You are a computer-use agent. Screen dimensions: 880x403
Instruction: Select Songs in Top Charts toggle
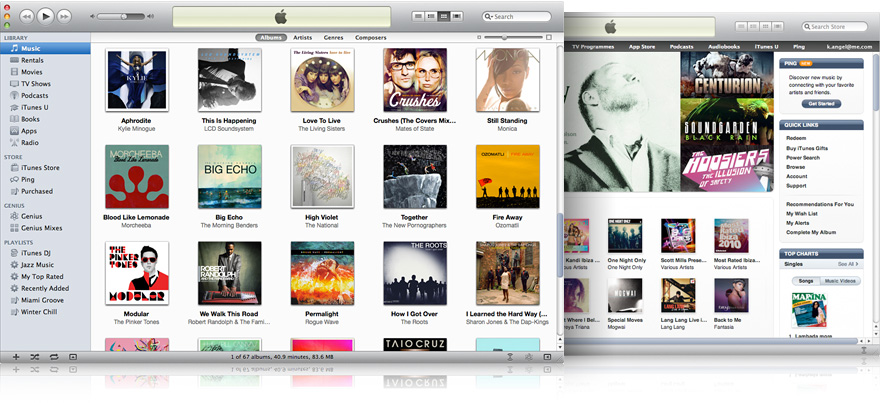point(806,281)
